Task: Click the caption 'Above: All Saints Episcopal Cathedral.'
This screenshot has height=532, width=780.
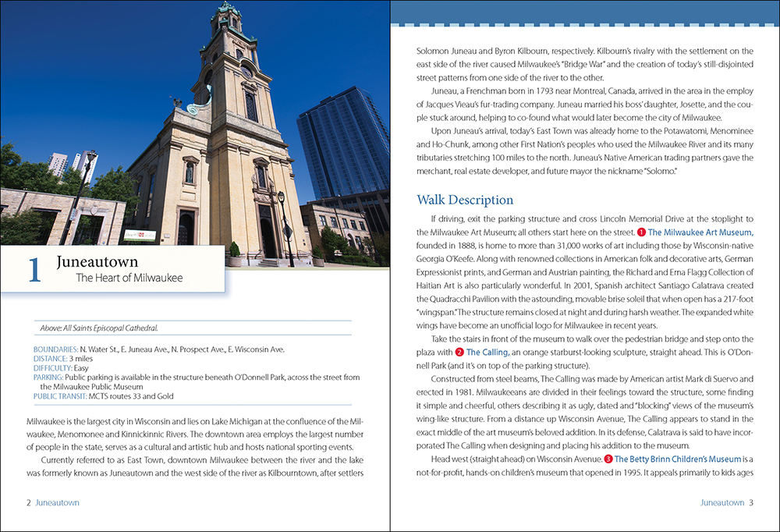Action: coord(99,328)
